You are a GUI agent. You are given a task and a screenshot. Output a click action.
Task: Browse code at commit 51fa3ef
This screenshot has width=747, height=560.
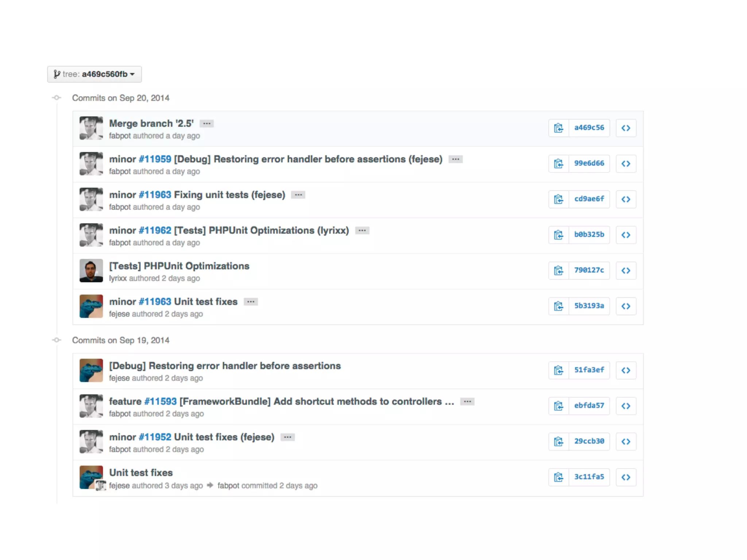(x=626, y=370)
